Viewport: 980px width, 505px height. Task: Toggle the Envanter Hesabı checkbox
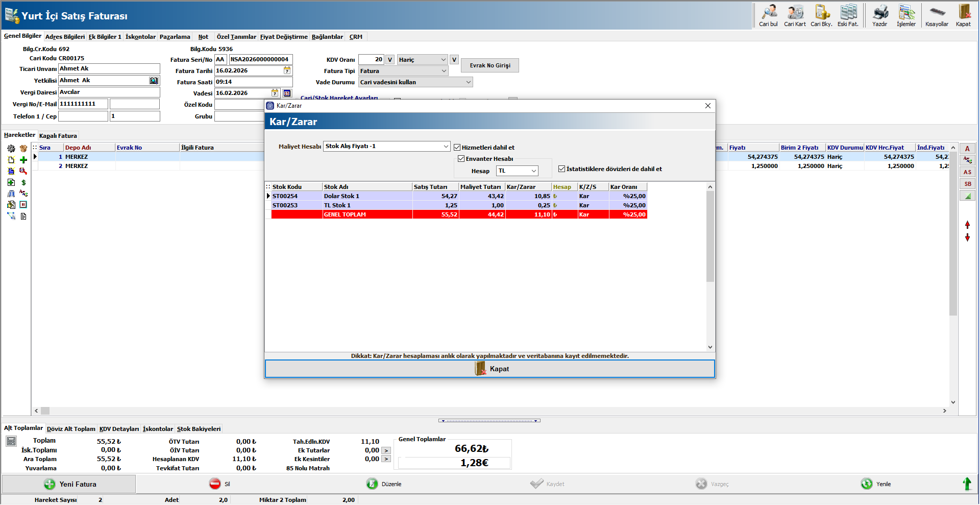coord(461,159)
